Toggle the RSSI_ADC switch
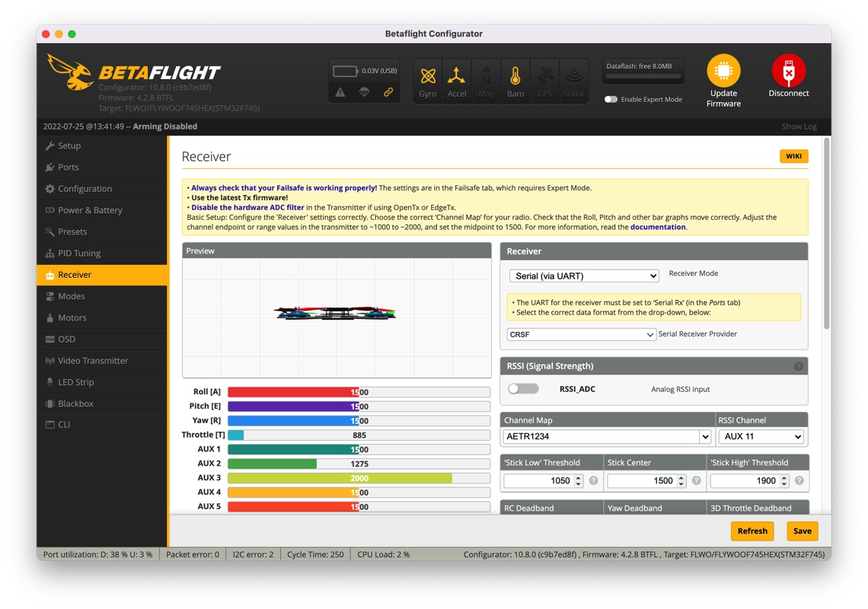Viewport: 868px width, 609px height. coord(523,389)
